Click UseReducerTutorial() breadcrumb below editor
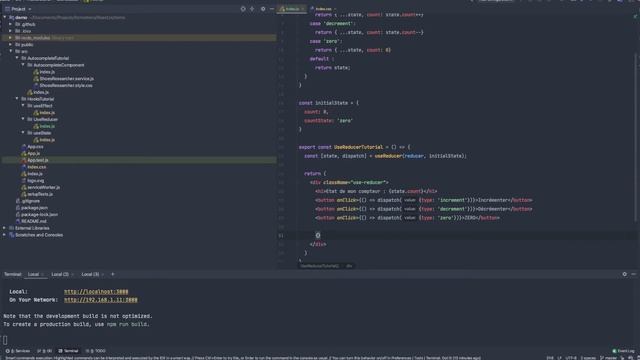The image size is (640, 360). pyautogui.click(x=320, y=266)
